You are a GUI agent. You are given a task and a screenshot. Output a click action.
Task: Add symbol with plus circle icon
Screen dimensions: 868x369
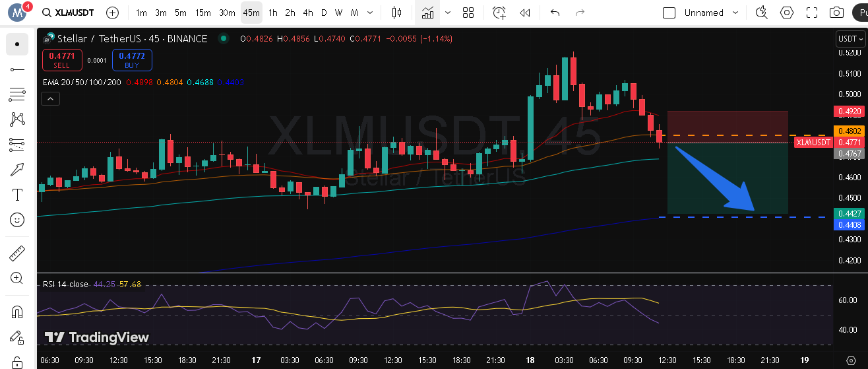tap(113, 13)
